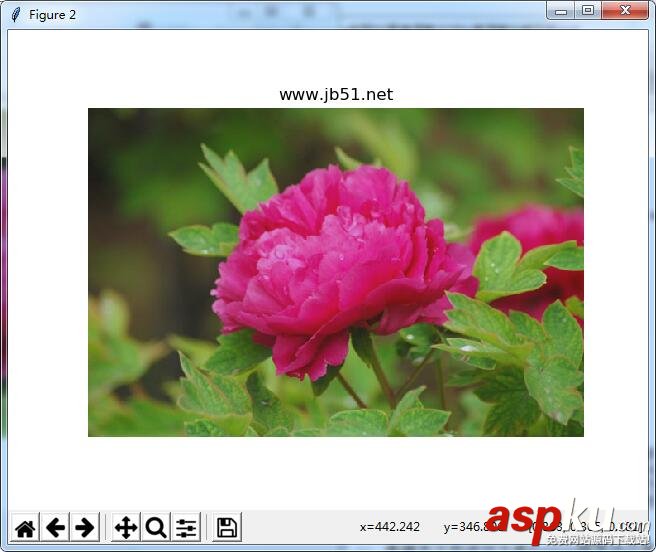Select the Pan axes tool
This screenshot has height=552, width=656.
tap(126, 527)
